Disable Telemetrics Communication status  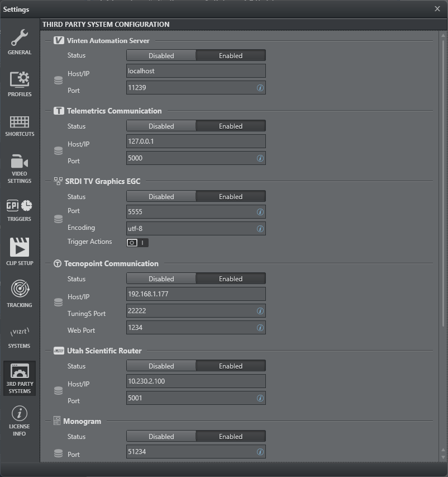point(161,126)
